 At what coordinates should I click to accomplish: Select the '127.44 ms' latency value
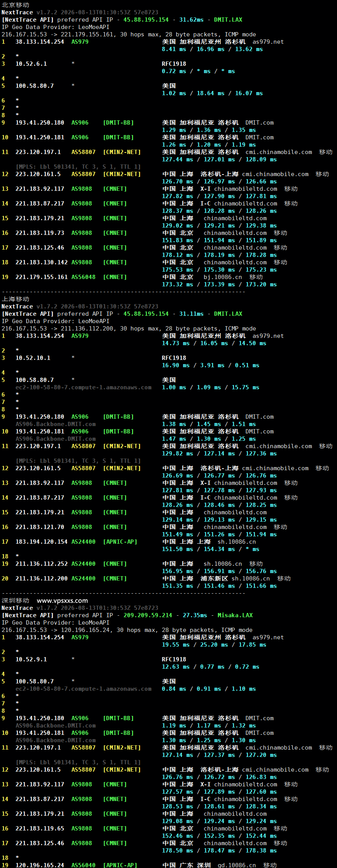click(177, 159)
